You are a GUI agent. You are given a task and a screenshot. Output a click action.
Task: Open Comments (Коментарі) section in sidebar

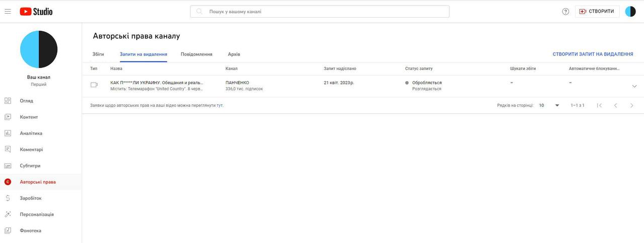(x=31, y=150)
